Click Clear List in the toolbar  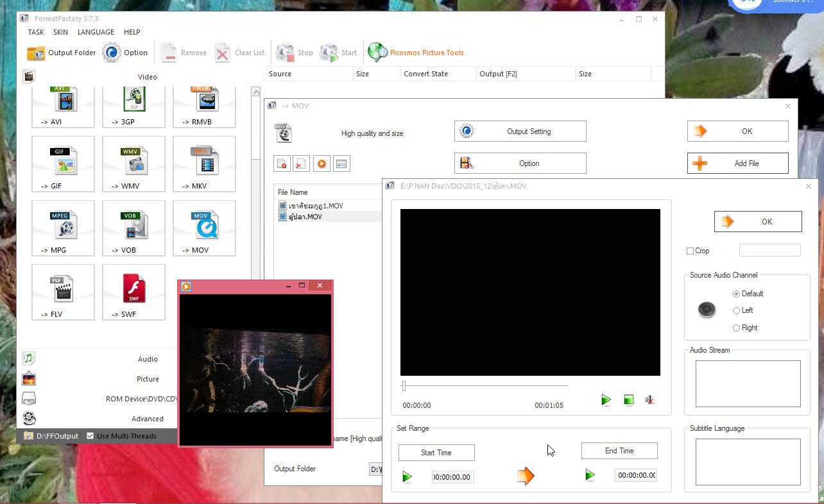coord(240,53)
